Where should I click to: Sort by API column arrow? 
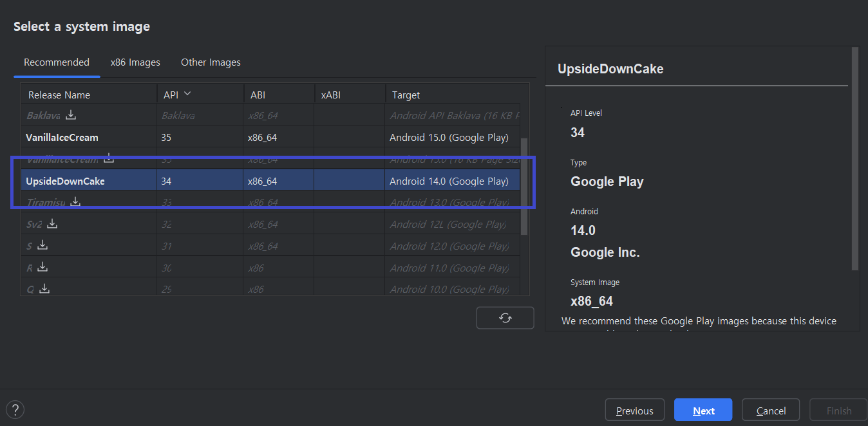coord(187,94)
